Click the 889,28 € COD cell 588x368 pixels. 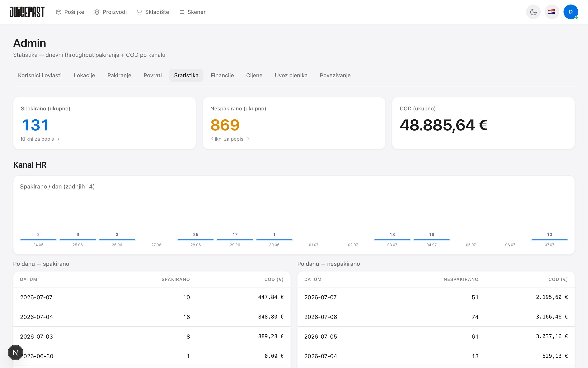(271, 336)
